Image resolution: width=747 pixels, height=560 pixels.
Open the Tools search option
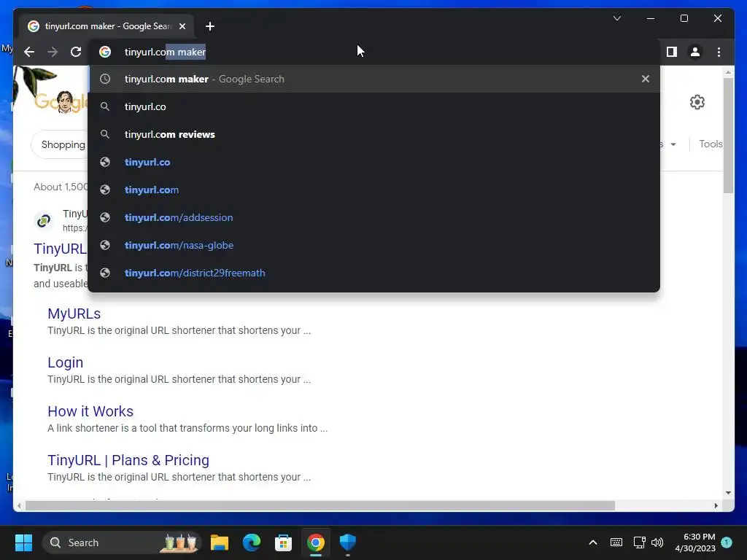coord(711,144)
